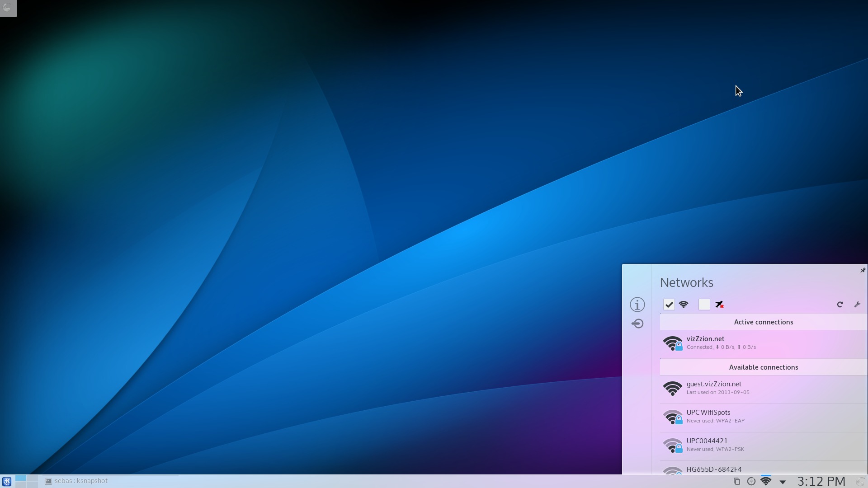Viewport: 868px width, 488px height.
Task: Expand hidden system tray icons arrow
Action: [x=782, y=482]
